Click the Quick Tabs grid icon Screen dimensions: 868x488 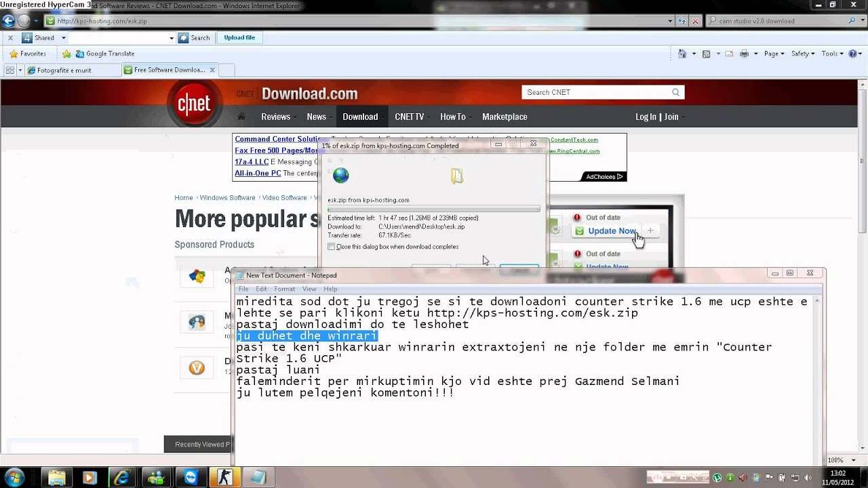[x=9, y=70]
